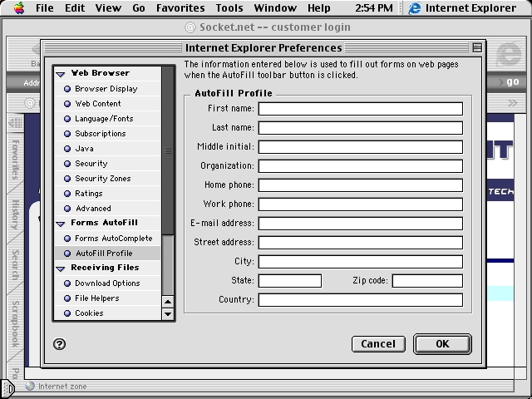Open the Window menu

point(275,7)
